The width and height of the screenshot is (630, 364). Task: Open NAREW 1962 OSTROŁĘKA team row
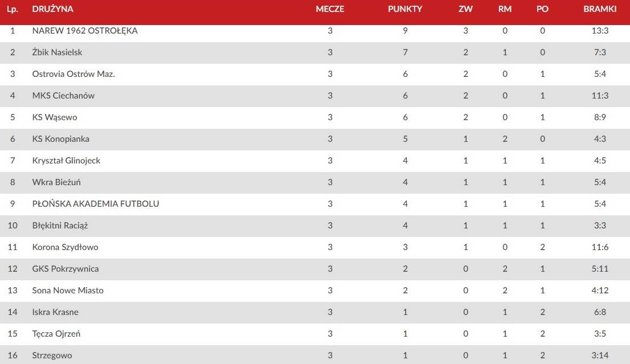(315, 31)
